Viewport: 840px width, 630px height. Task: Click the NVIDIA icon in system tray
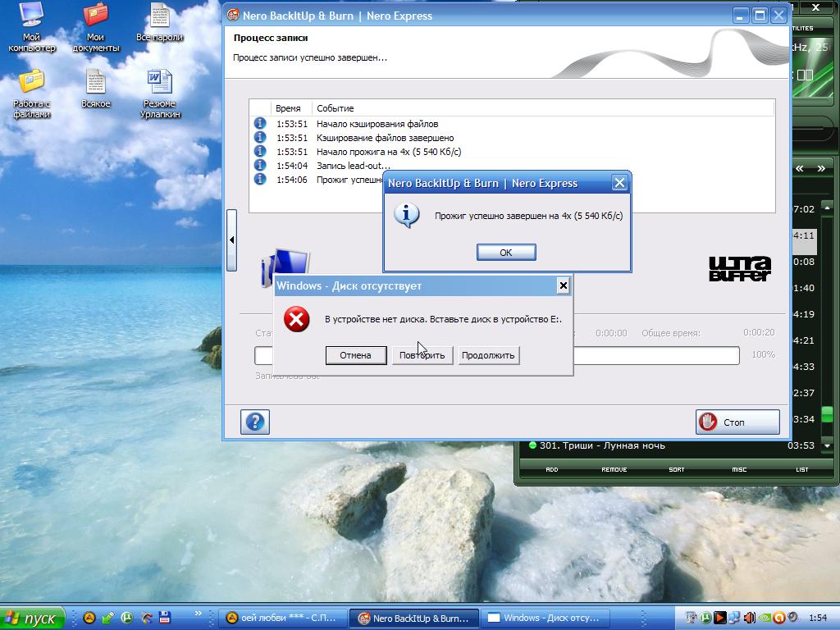[764, 618]
